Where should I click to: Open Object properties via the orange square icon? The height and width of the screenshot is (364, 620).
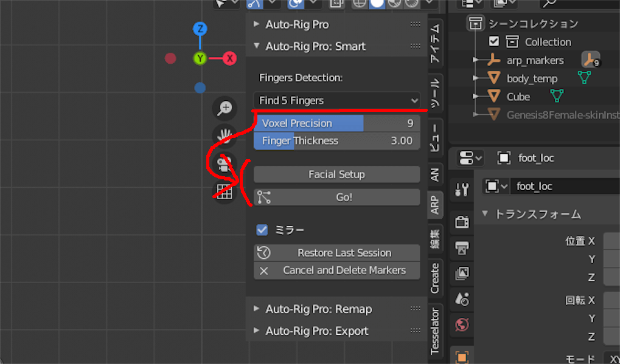pyautogui.click(x=461, y=357)
